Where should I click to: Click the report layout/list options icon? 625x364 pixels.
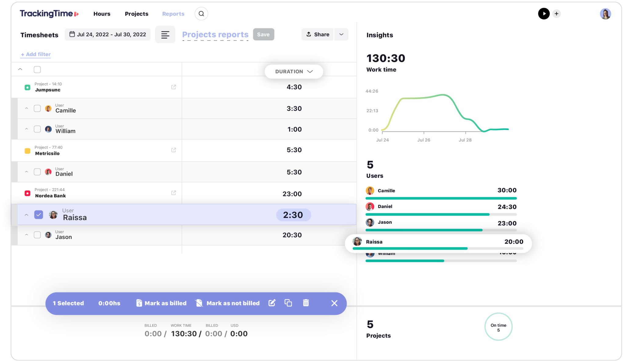click(165, 34)
